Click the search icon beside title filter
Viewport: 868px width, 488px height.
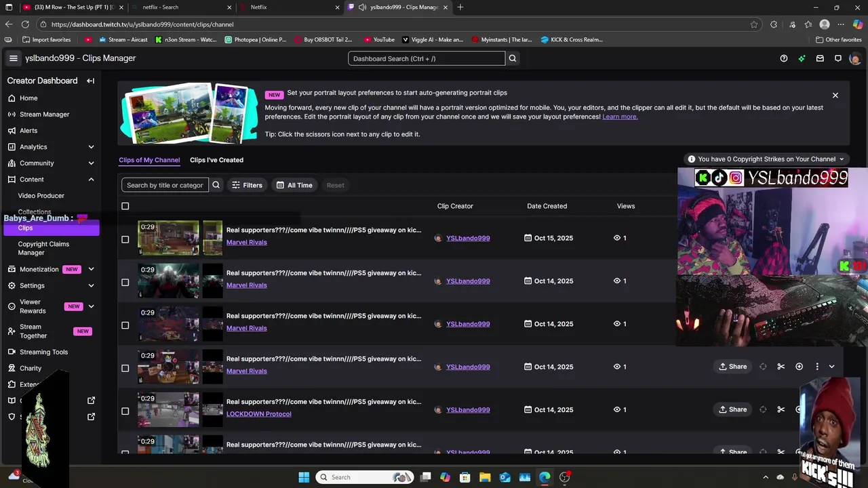point(216,185)
